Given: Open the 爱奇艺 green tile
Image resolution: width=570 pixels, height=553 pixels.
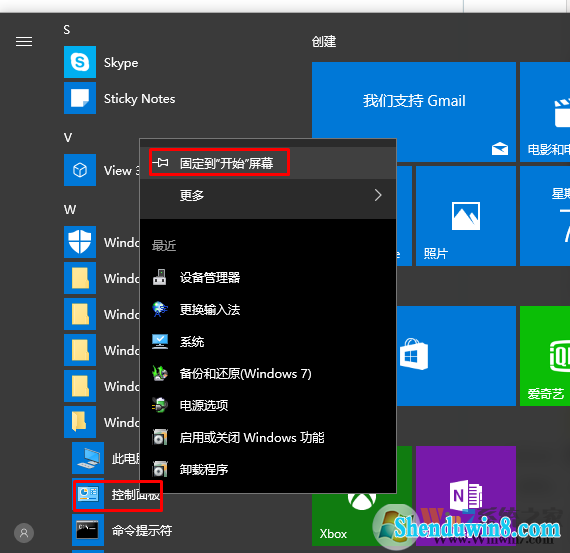Looking at the screenshot, I should (545, 356).
